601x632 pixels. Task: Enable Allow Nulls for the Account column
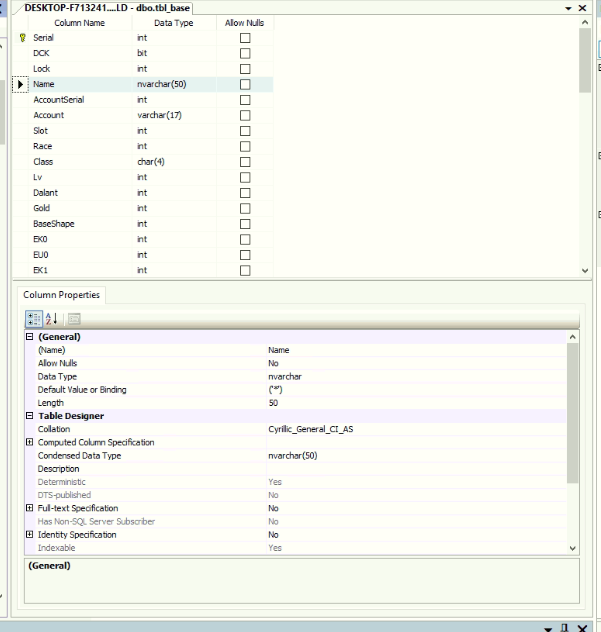click(x=245, y=115)
